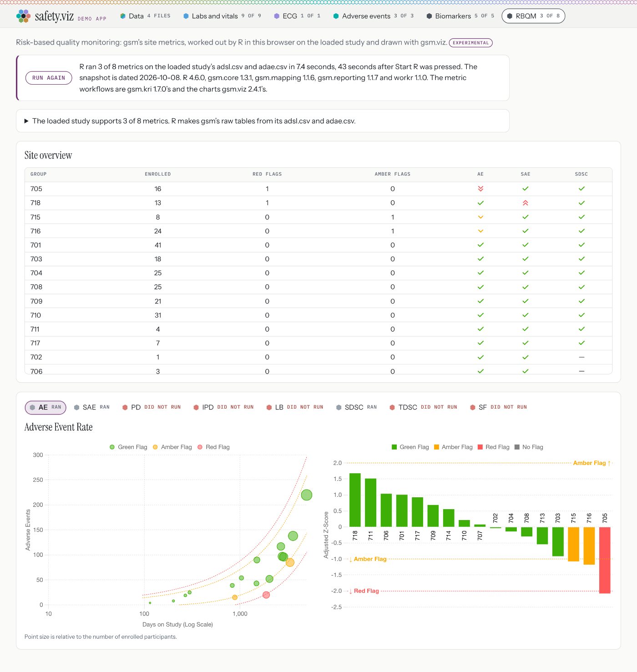Viewport: 637px width, 672px height.
Task: Click red up-chevron SAE flag for site 718
Action: [x=526, y=203]
